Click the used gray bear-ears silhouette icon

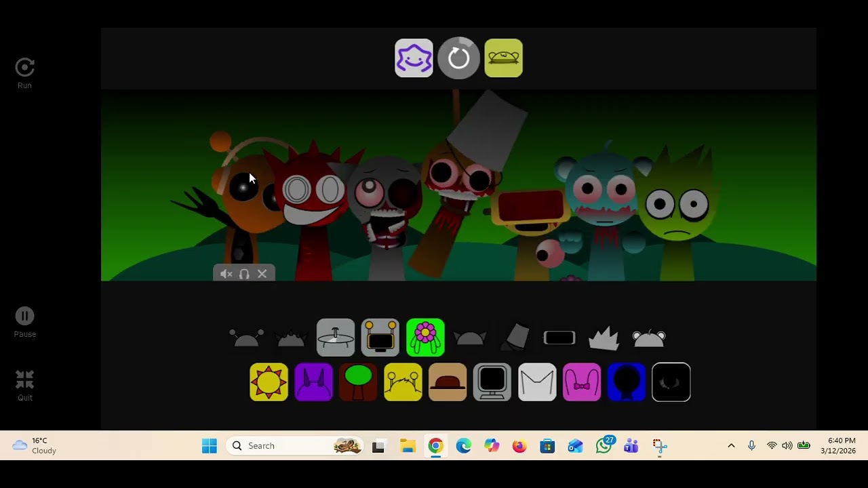(x=649, y=338)
